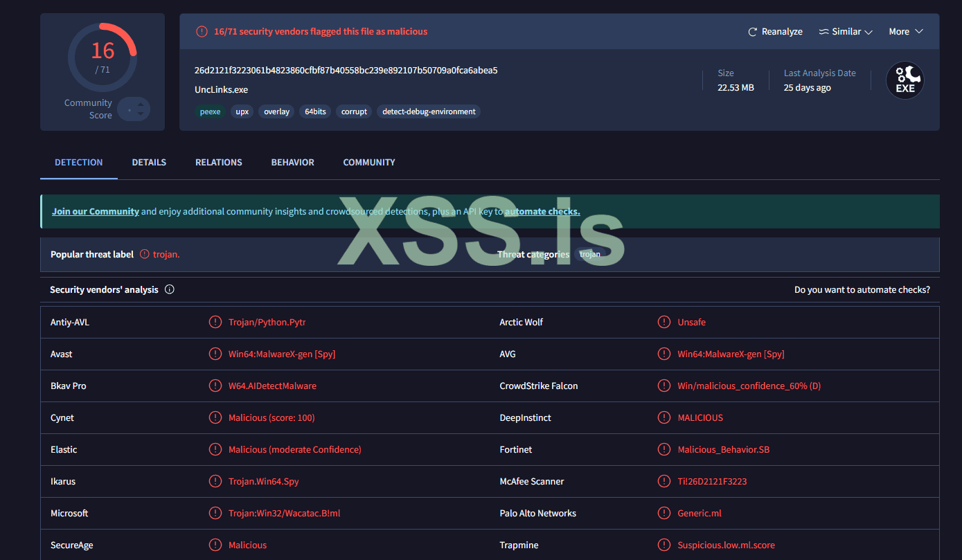Click the EXE file type icon
The width and height of the screenshot is (962, 560).
pyautogui.click(x=905, y=81)
